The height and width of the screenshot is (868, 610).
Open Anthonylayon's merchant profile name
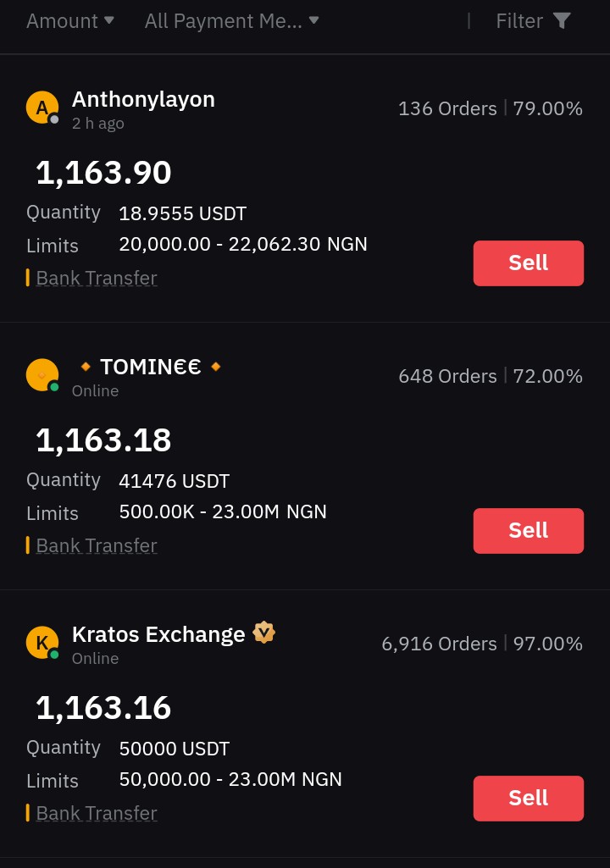pos(143,99)
